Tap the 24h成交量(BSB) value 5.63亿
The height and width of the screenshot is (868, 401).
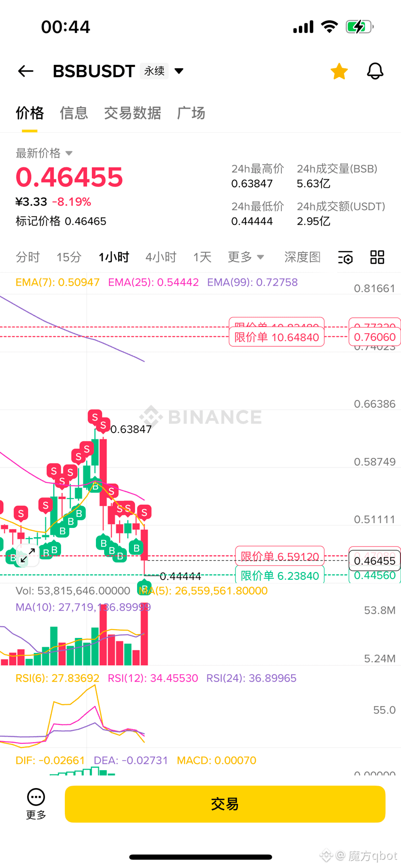pyautogui.click(x=313, y=184)
